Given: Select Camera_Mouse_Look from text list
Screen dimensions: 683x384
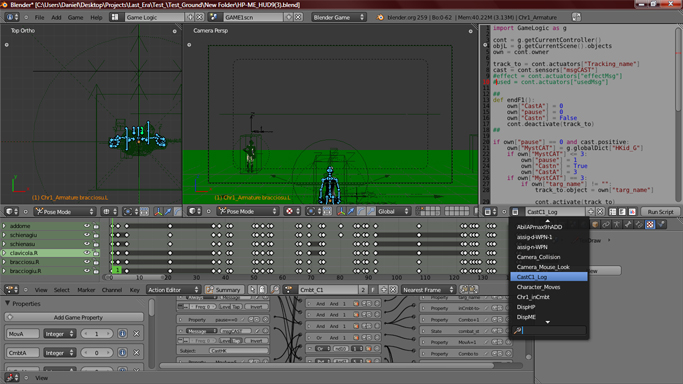Looking at the screenshot, I should 548,267.
